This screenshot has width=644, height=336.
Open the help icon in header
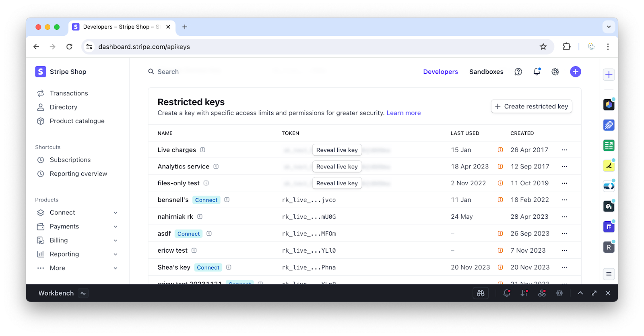pos(518,72)
